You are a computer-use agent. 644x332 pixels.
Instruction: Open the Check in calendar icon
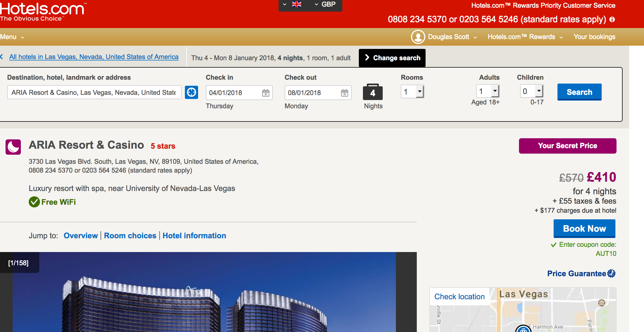tap(266, 93)
